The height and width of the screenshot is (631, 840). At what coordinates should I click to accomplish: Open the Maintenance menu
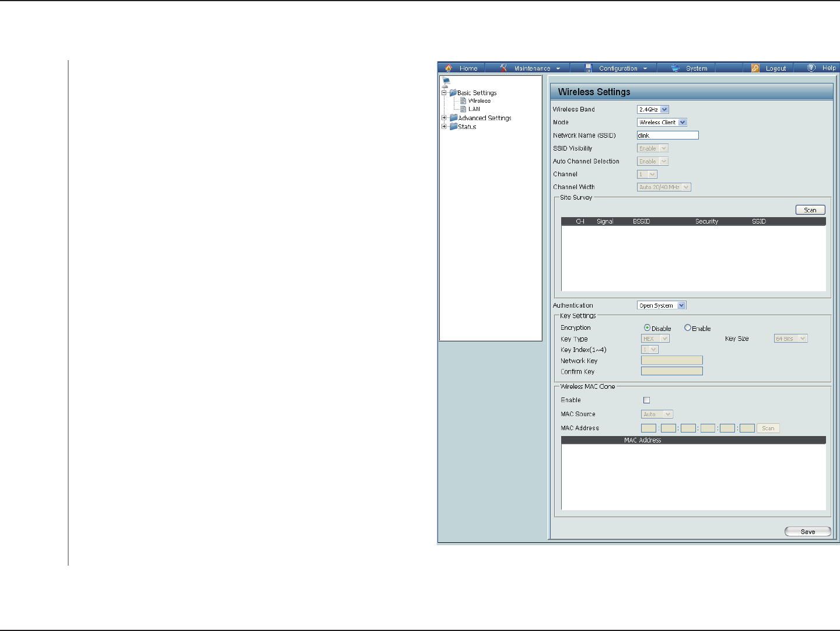[537, 68]
